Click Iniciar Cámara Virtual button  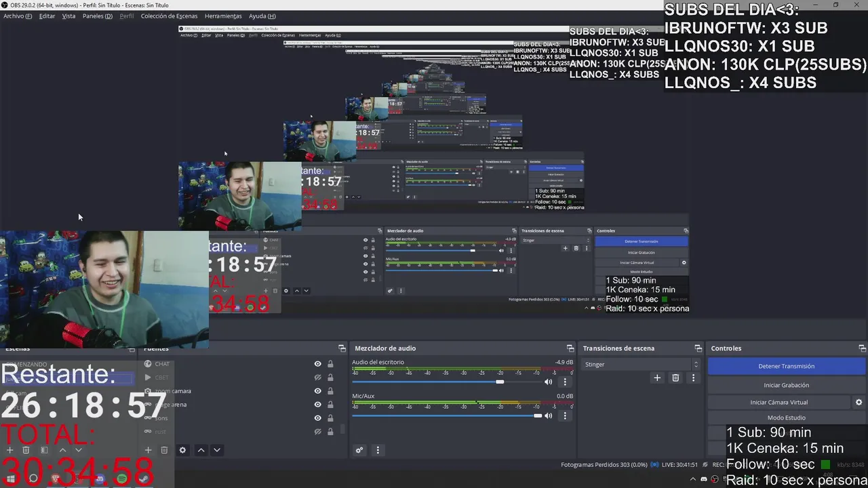pyautogui.click(x=778, y=403)
